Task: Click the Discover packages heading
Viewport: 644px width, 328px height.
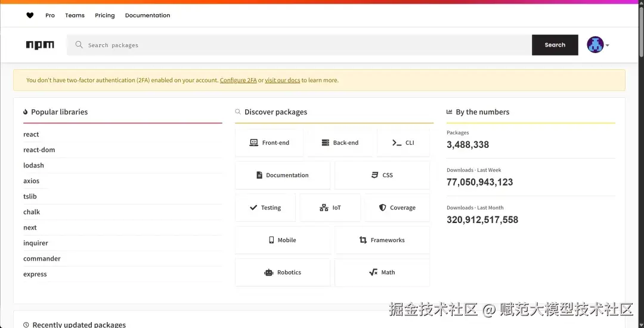Action: coord(275,112)
